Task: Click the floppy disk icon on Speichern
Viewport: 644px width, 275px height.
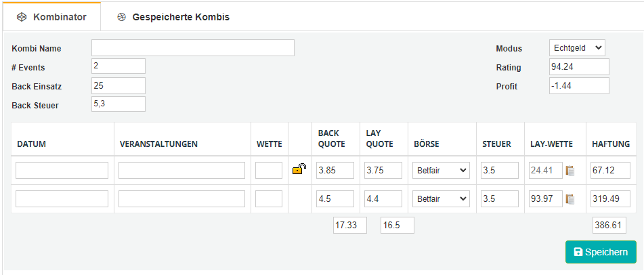Action: coord(578,252)
